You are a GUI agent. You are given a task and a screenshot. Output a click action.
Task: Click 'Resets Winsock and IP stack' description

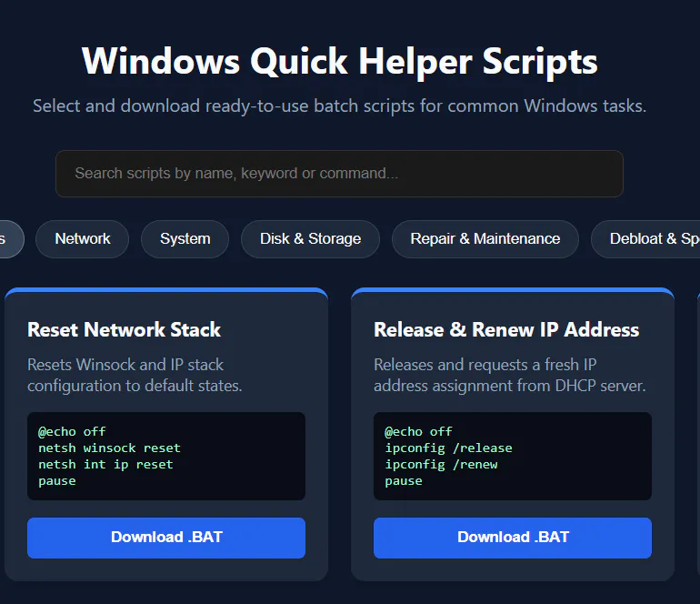coord(135,376)
